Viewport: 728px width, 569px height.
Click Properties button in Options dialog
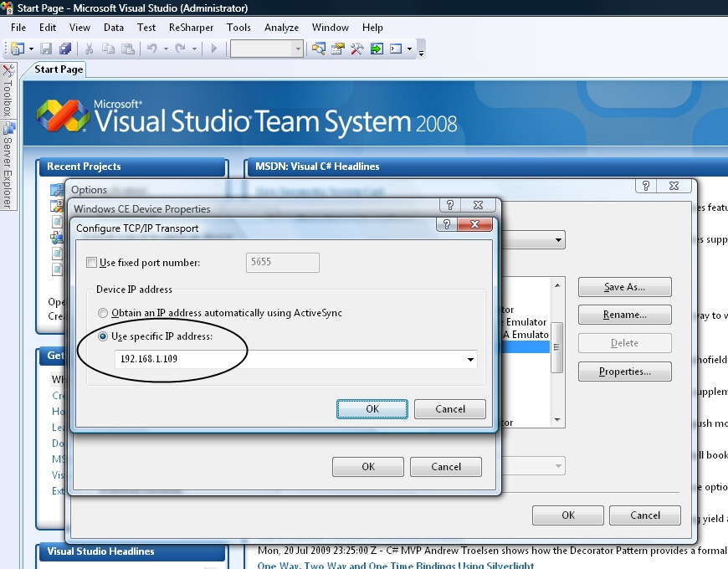[624, 372]
